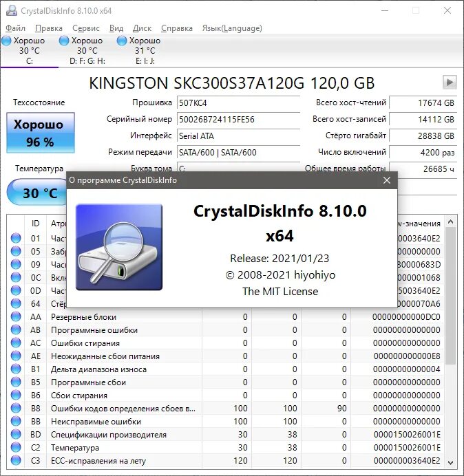Click status orb of attribute 0C

tap(16, 277)
